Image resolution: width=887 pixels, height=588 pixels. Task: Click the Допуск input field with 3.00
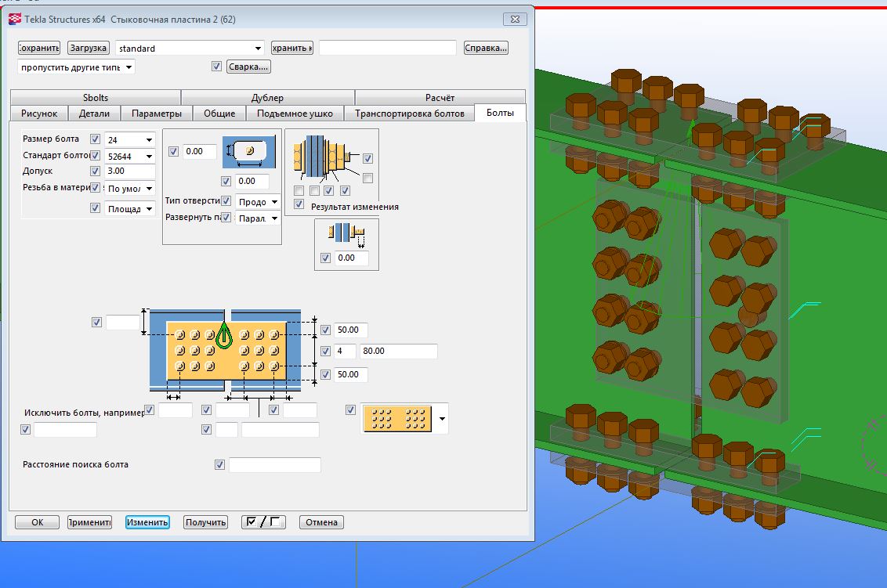(x=129, y=171)
